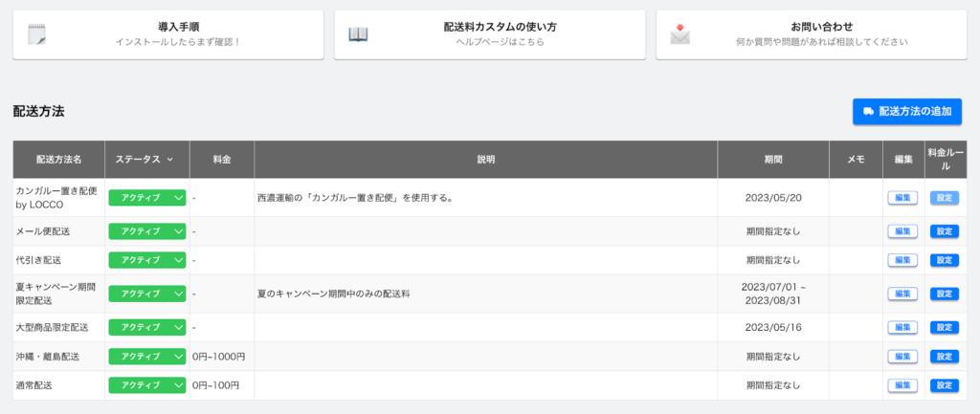
Task: Open status dropdown for カンガルー置き配便 by LOCCO
Action: coord(146,197)
